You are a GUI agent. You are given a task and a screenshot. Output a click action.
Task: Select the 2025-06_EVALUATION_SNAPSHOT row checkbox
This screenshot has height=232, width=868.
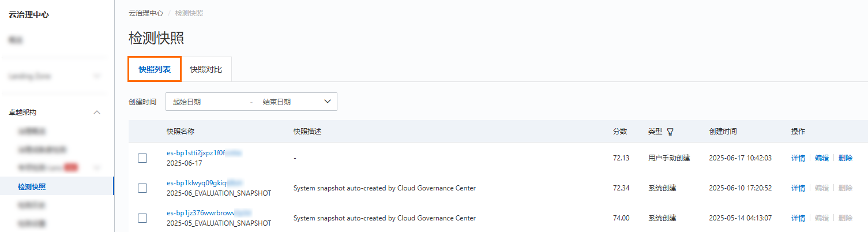(142, 188)
